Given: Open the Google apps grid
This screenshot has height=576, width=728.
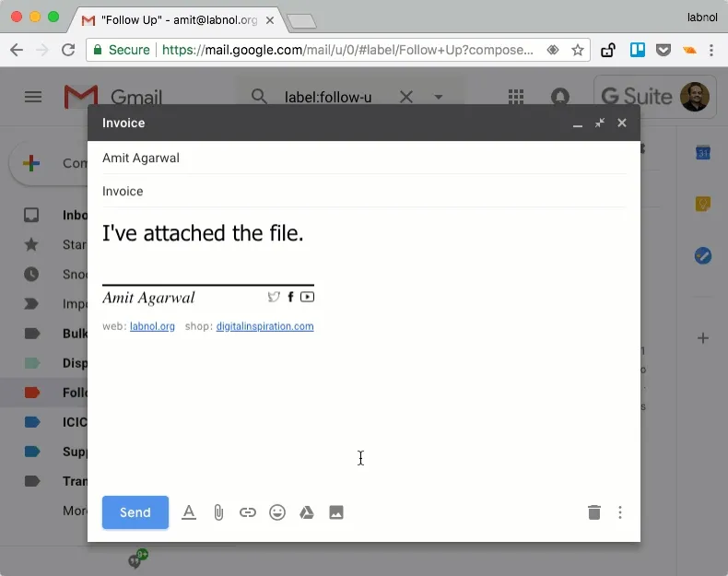Looking at the screenshot, I should coord(516,97).
